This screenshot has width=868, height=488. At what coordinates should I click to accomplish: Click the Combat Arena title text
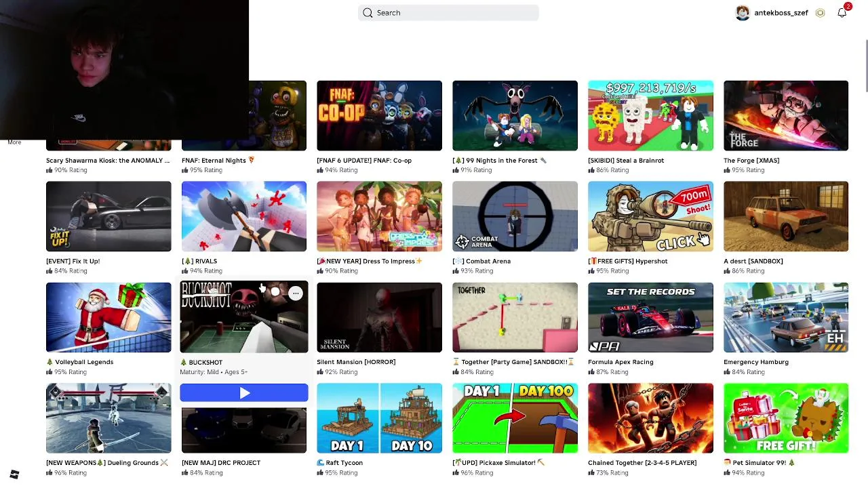pos(481,261)
